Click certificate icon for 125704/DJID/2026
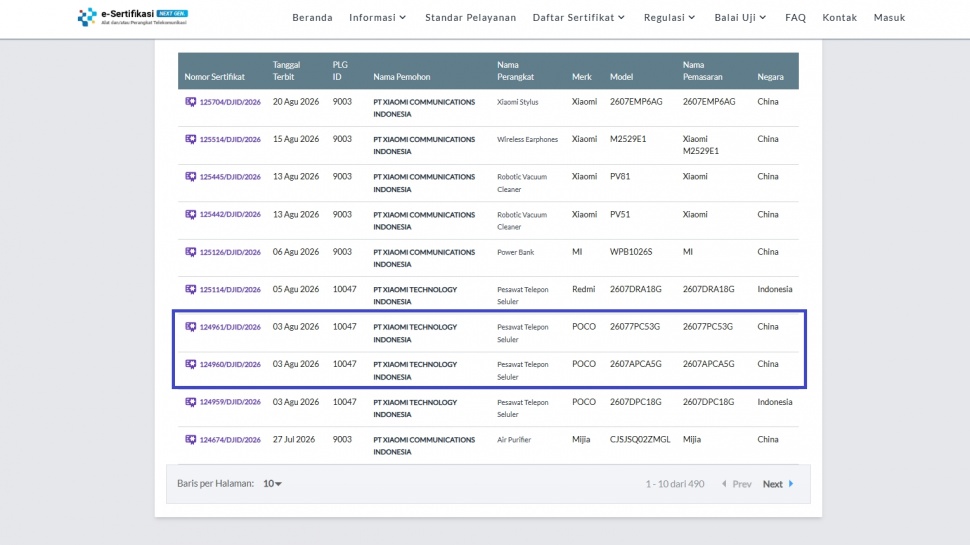Screen dimensions: 970x545 (x=191, y=102)
